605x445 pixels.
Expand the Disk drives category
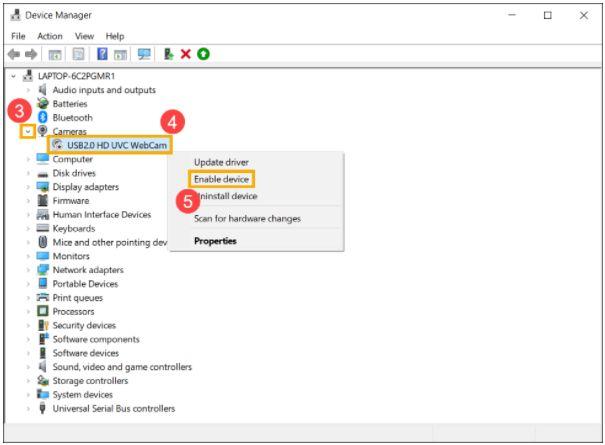(x=28, y=173)
